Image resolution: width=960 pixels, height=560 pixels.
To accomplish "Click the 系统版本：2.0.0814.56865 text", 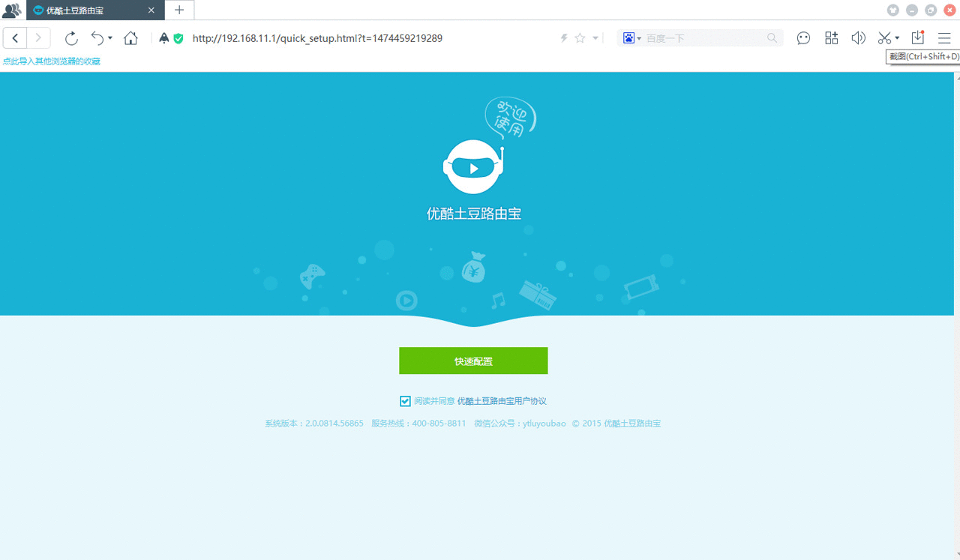I will pos(314,424).
